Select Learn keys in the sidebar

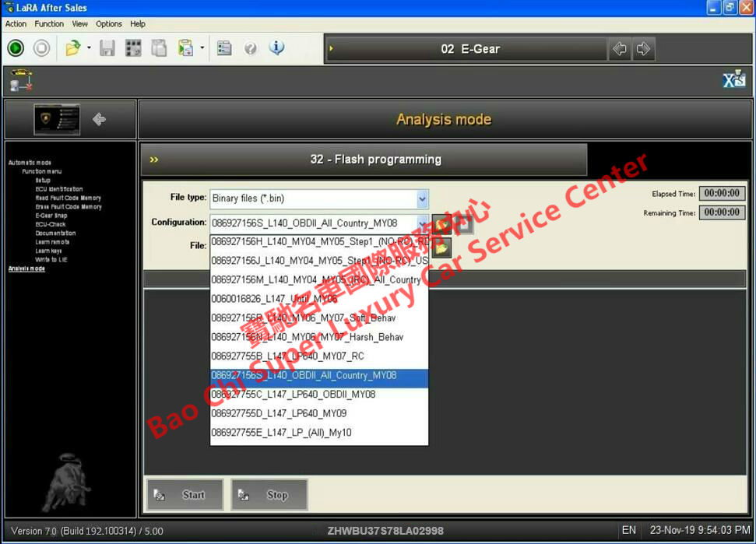pos(48,251)
